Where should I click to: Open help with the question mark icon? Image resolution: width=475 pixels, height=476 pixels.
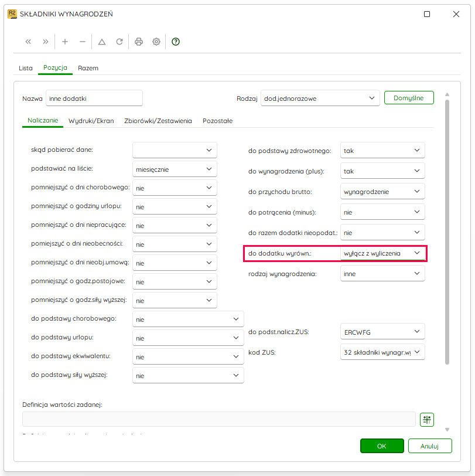coord(176,42)
